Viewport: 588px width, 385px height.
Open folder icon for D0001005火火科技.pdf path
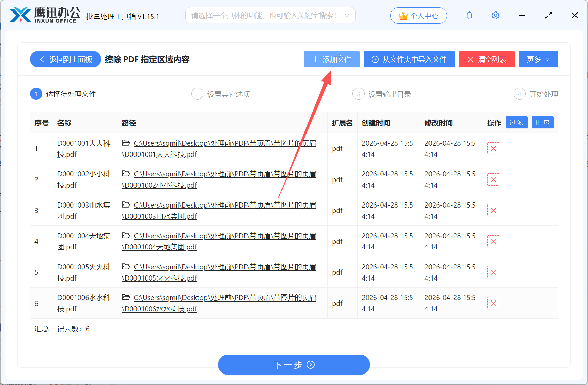pos(126,267)
